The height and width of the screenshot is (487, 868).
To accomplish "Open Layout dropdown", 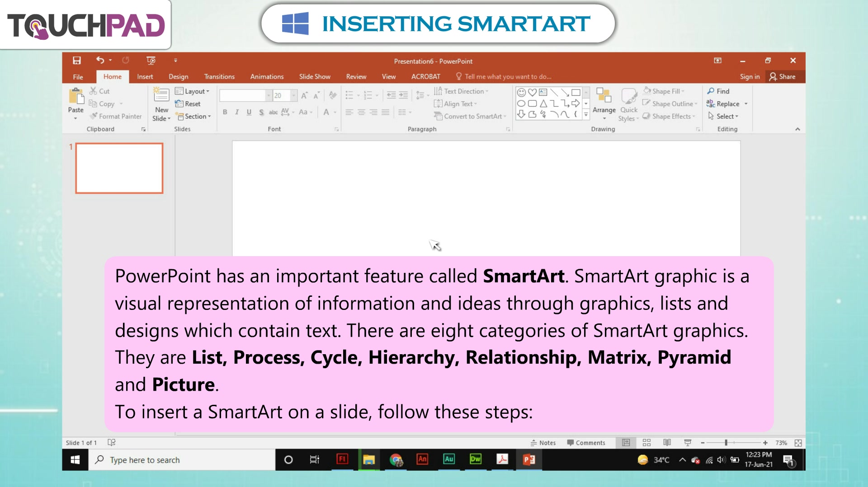I will pos(193,91).
